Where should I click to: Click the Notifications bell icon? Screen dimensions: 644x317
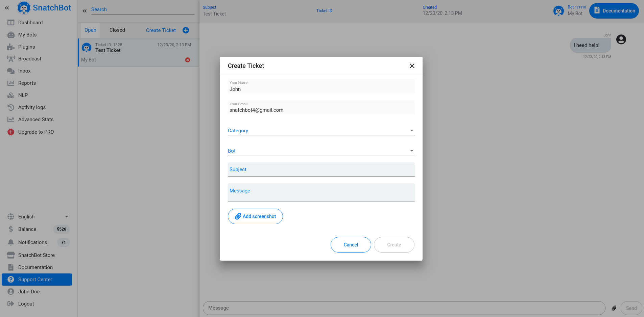[x=11, y=242]
